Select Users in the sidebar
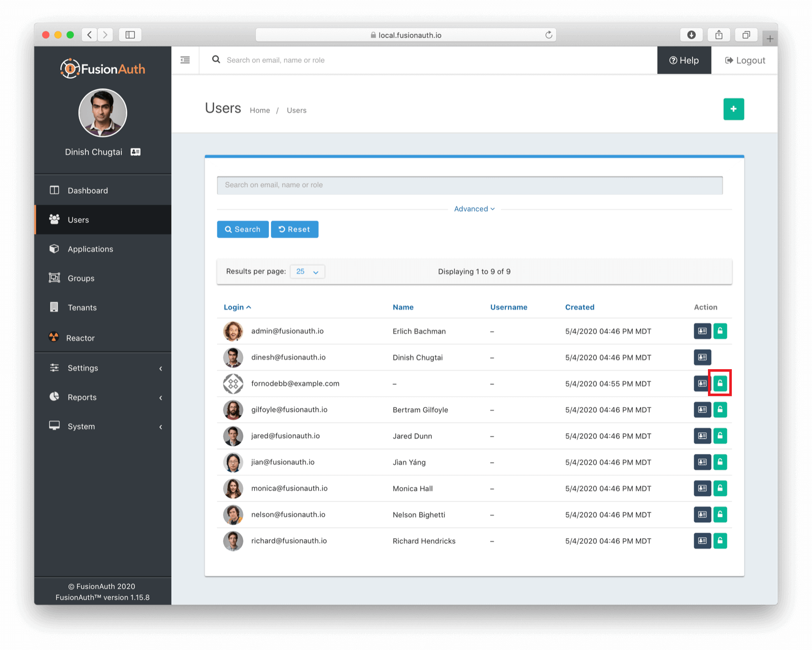Image resolution: width=812 pixels, height=650 pixels. point(103,220)
